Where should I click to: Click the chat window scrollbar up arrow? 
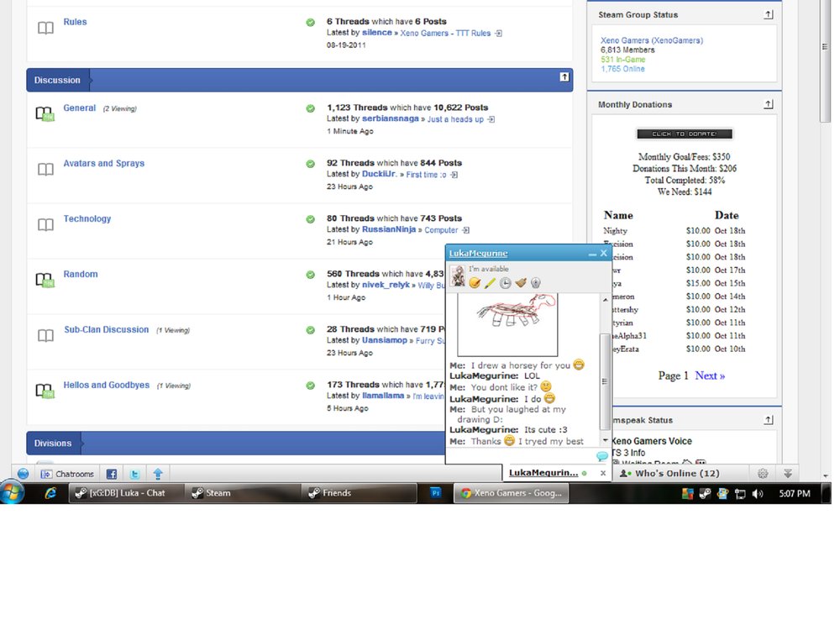pyautogui.click(x=606, y=300)
